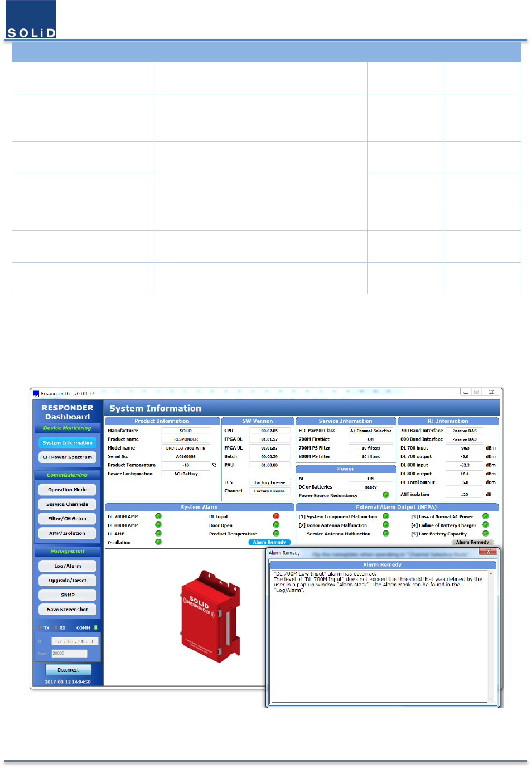Close the Alarm Remedy popup

tap(488, 552)
